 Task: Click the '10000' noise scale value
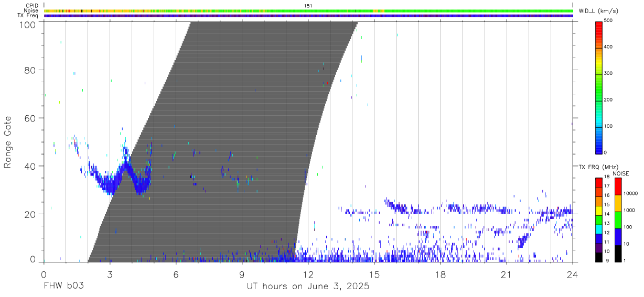(631, 194)
